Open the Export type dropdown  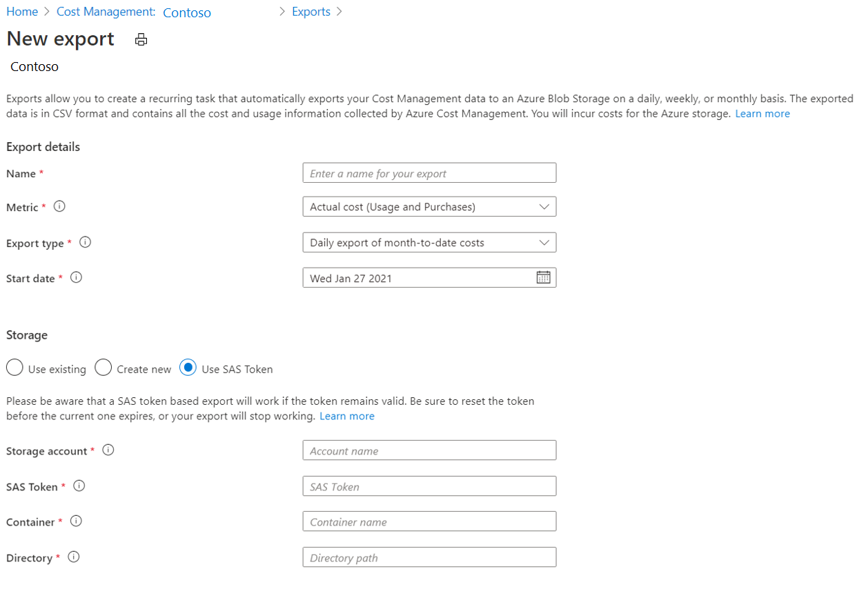(x=429, y=243)
